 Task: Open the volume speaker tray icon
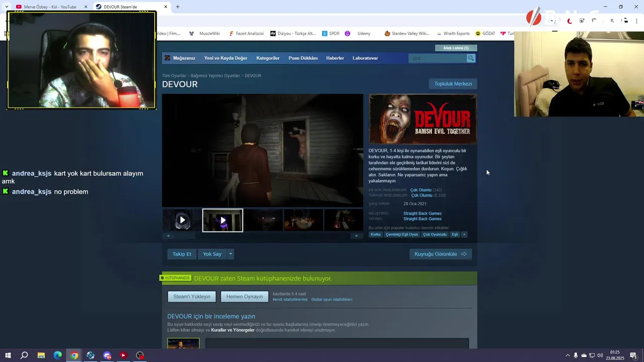(x=600, y=355)
